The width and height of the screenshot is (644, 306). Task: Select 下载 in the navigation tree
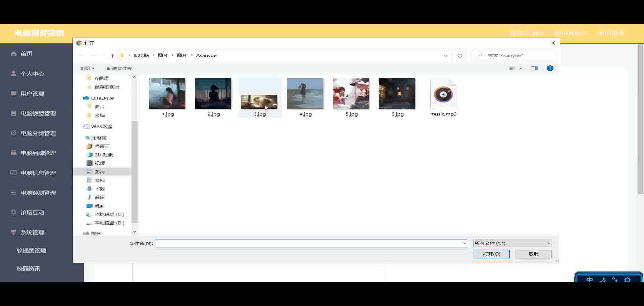pos(100,189)
